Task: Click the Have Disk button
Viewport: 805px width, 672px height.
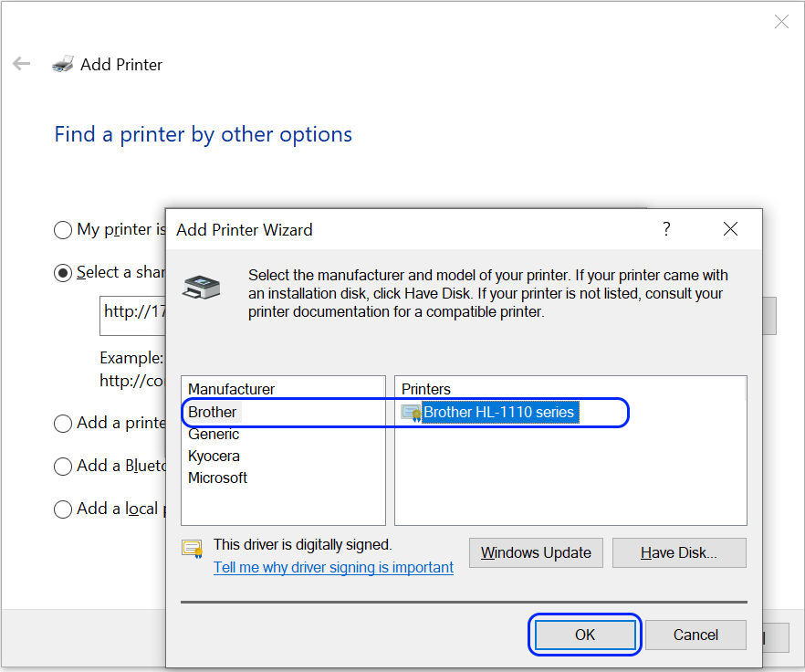Action: (x=679, y=552)
